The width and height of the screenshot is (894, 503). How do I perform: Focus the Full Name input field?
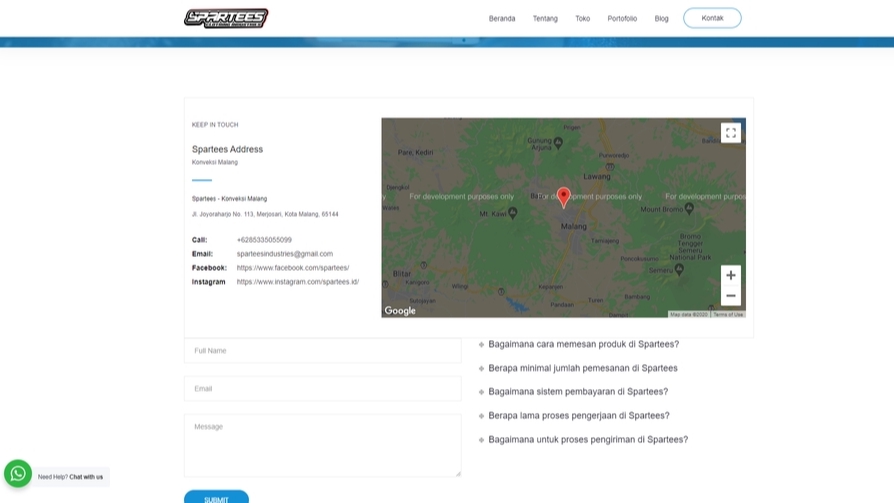coord(323,351)
